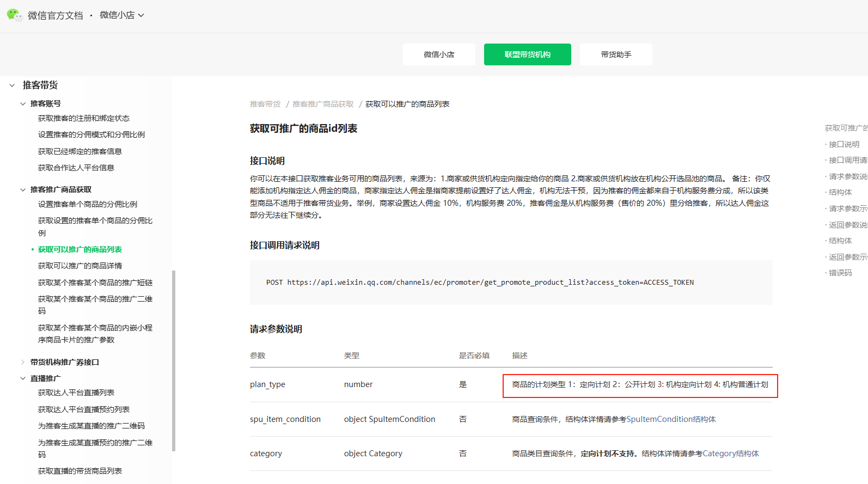868x484 pixels.
Task: Open 获取合作达人平台信息 page
Action: click(x=76, y=168)
